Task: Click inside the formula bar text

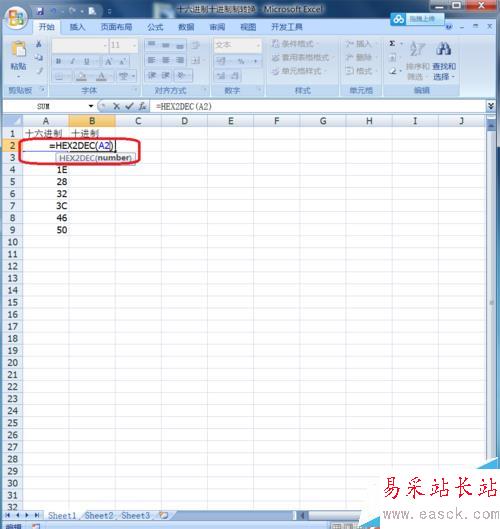Action: point(184,107)
